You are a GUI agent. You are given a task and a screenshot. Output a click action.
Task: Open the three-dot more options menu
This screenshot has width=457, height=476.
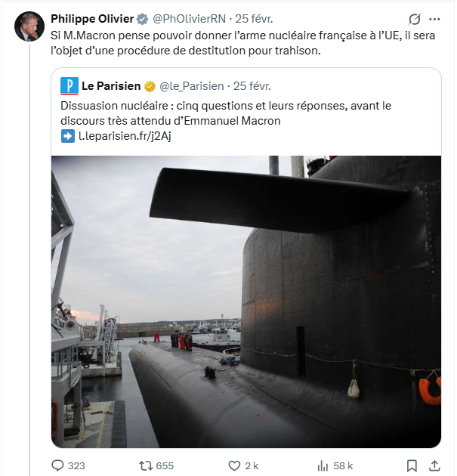[x=434, y=19]
